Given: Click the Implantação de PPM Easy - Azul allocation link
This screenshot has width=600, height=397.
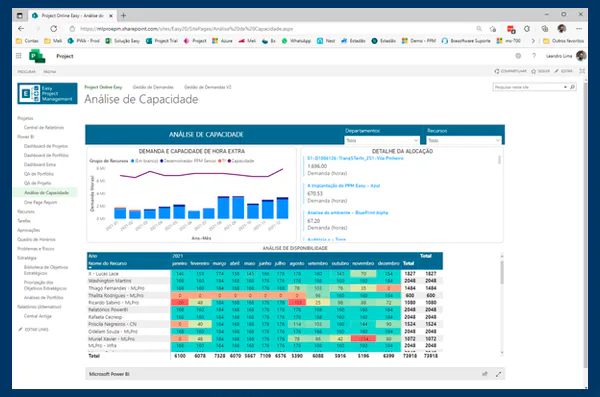Looking at the screenshot, I should pos(344,186).
